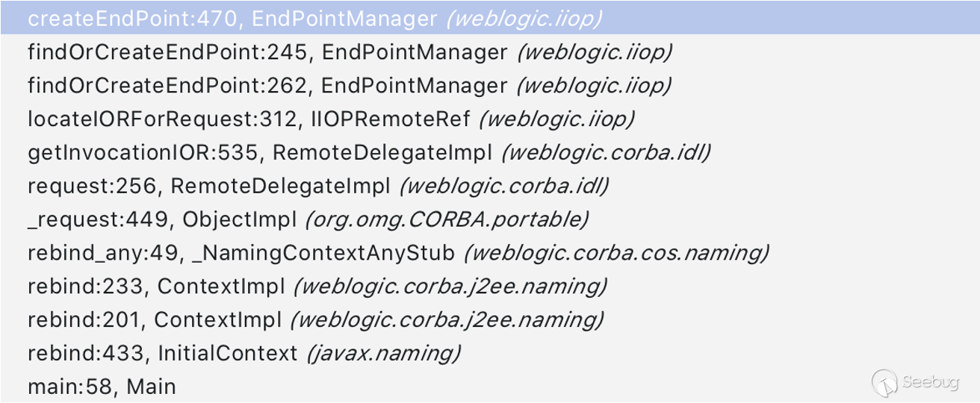The width and height of the screenshot is (980, 403).
Task: Click the weblogic.corba.cos.naming package label
Action: [616, 254]
